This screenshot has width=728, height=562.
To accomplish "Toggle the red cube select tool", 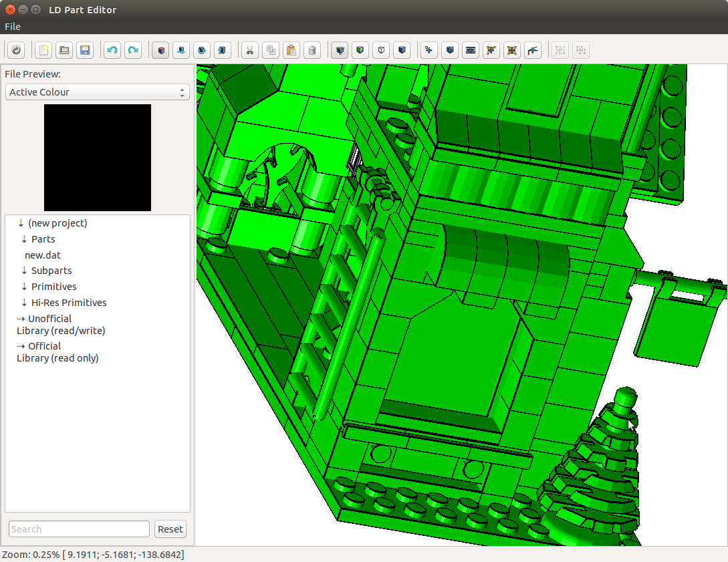I will tap(160, 50).
